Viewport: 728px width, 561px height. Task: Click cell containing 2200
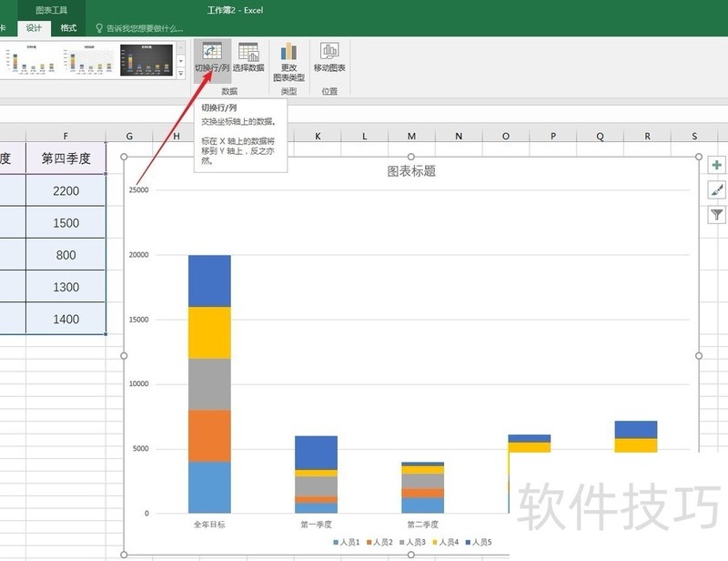point(66,190)
